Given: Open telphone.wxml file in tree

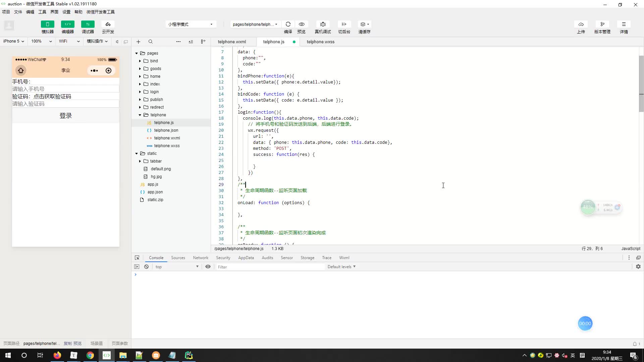Looking at the screenshot, I should point(167,138).
